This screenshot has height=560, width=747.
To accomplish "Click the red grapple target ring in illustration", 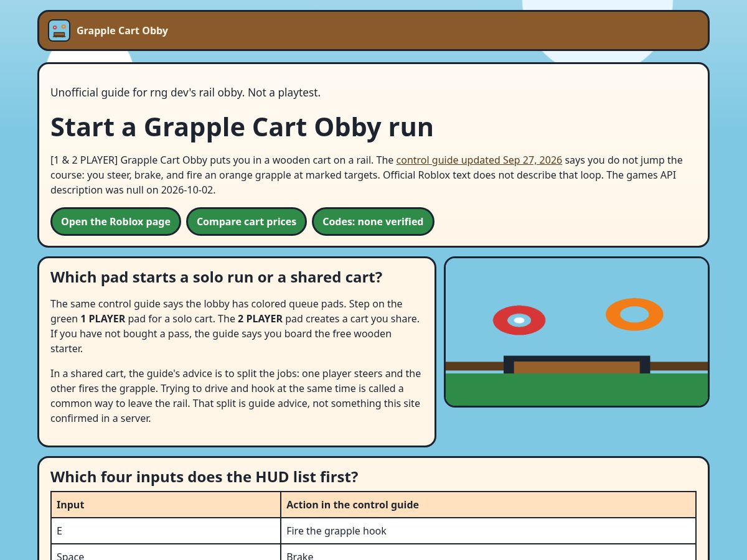I will click(519, 320).
